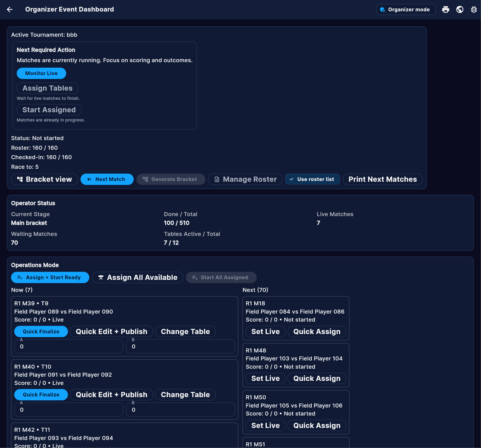
Task: Click the bug debug icon top right
Action: (x=473, y=9)
